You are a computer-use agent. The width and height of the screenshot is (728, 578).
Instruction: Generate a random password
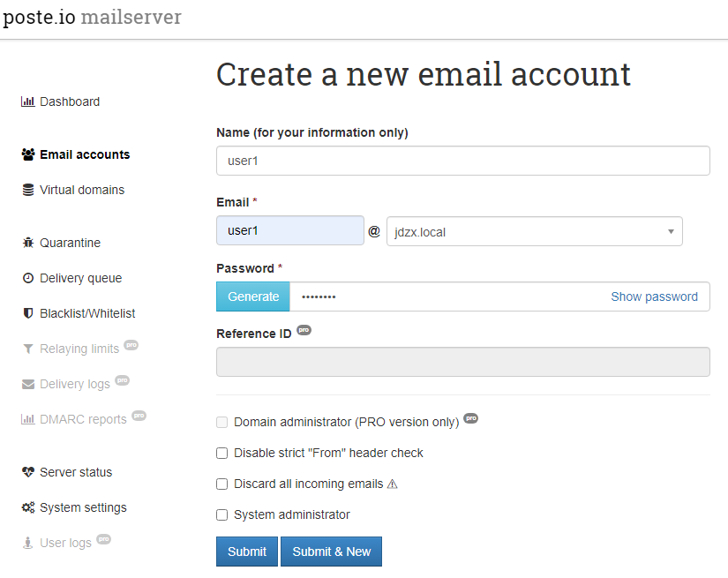(x=253, y=297)
